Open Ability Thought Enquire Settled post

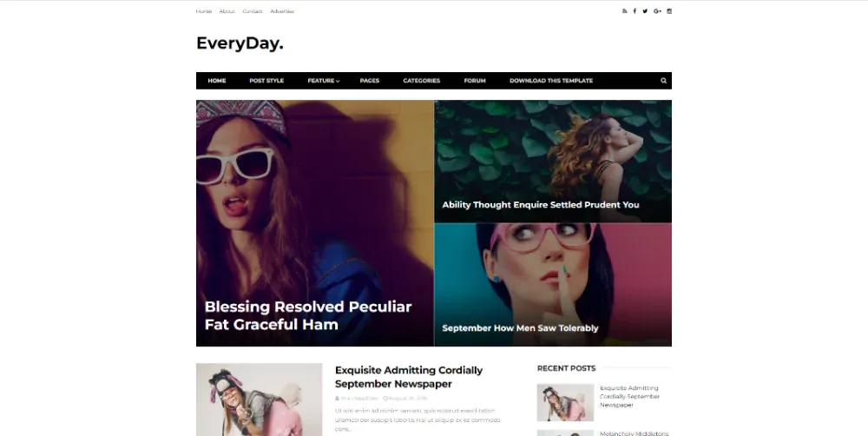coord(540,204)
